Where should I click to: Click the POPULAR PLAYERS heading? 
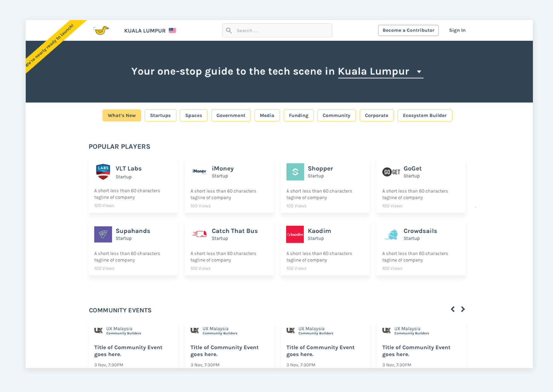tap(120, 146)
